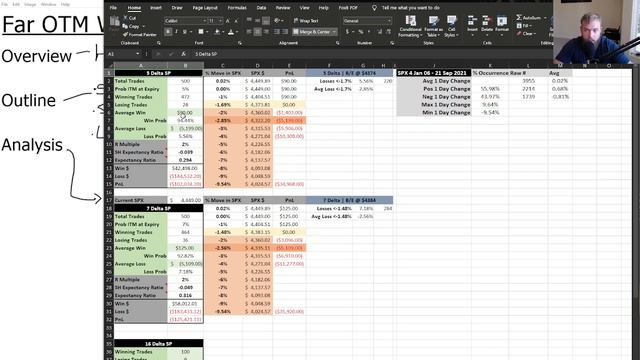Switch to the Review ribbon tab
The width and height of the screenshot is (640, 360).
283,8
